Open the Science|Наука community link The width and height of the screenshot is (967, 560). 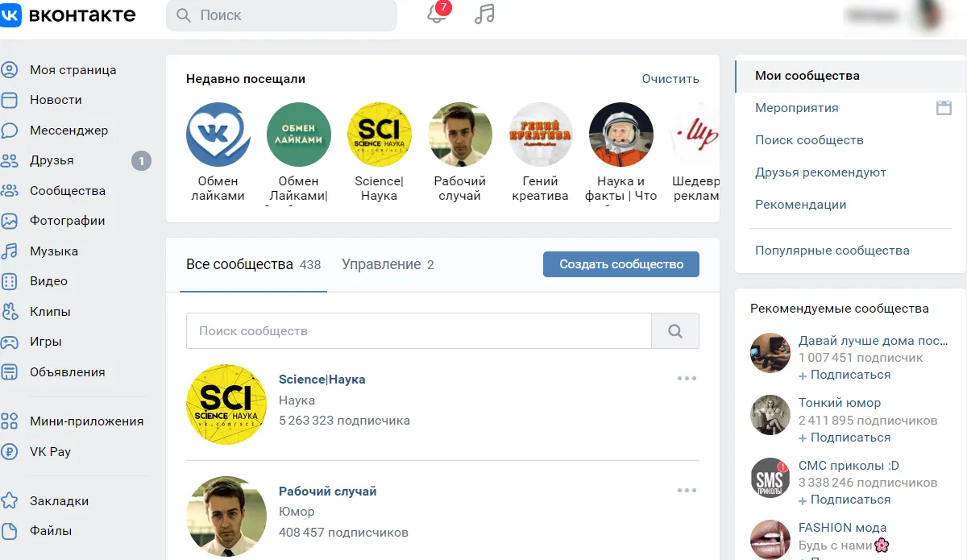pos(322,380)
